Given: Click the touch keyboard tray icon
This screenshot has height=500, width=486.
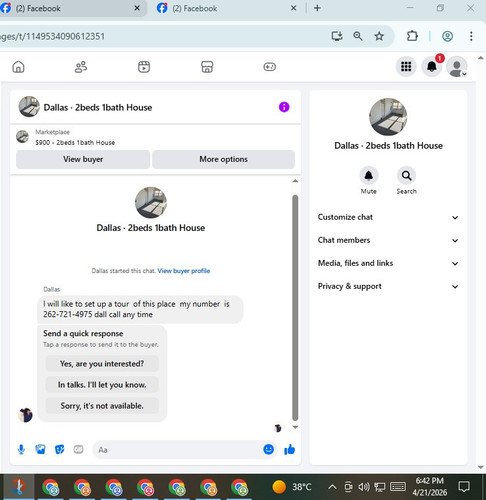Looking at the screenshot, I should point(397,487).
